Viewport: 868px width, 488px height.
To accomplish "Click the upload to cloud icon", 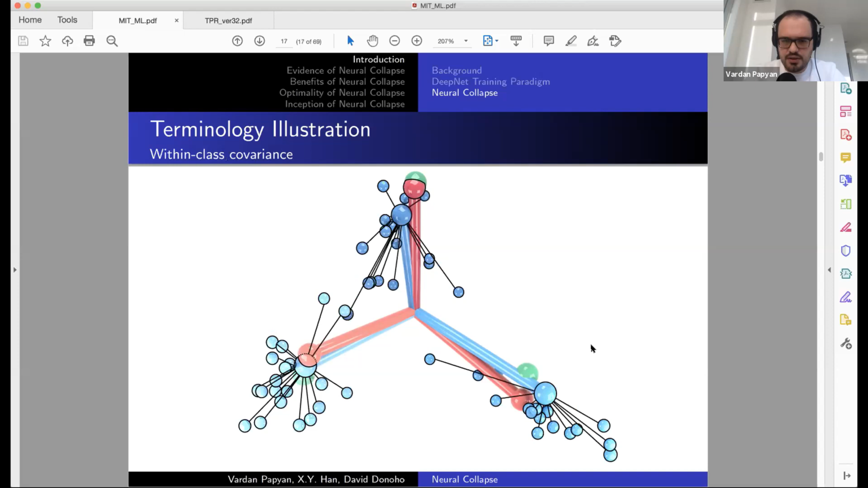I will pyautogui.click(x=67, y=41).
